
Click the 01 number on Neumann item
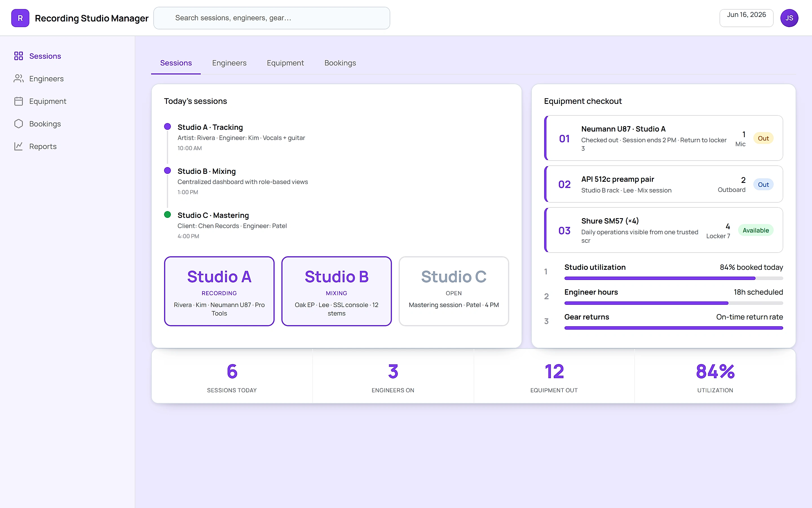pos(564,138)
